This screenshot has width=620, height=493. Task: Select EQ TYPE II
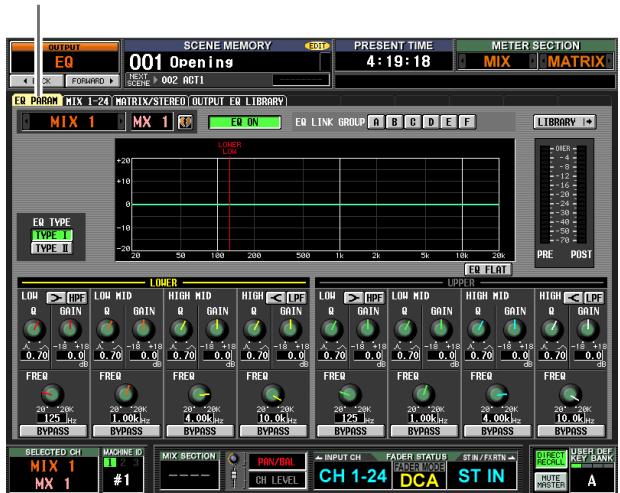[x=52, y=248]
